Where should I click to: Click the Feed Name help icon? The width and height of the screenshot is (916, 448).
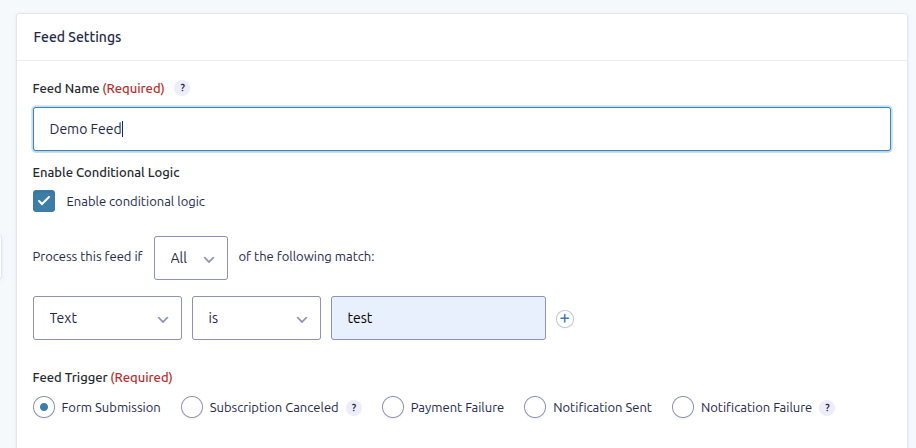pos(182,88)
